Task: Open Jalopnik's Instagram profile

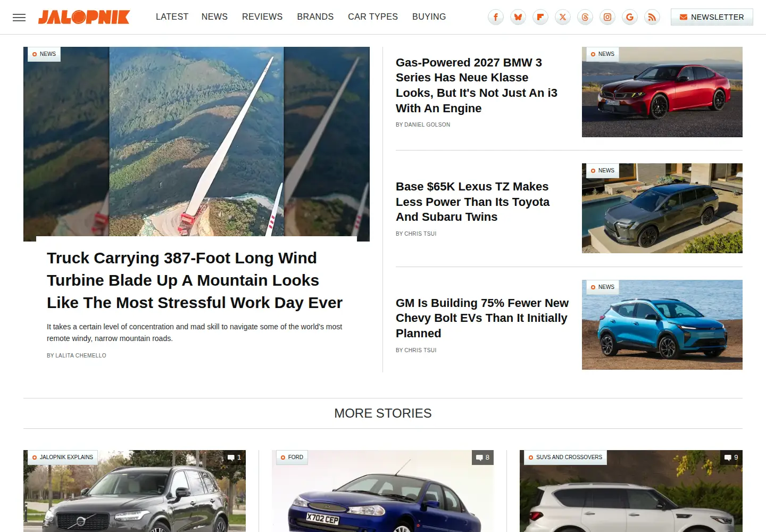Action: 607,17
